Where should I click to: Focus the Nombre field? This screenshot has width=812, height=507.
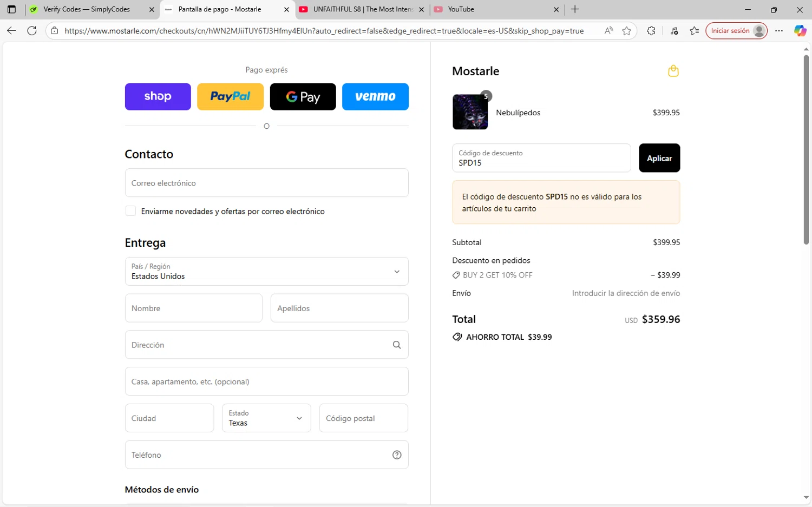click(194, 308)
